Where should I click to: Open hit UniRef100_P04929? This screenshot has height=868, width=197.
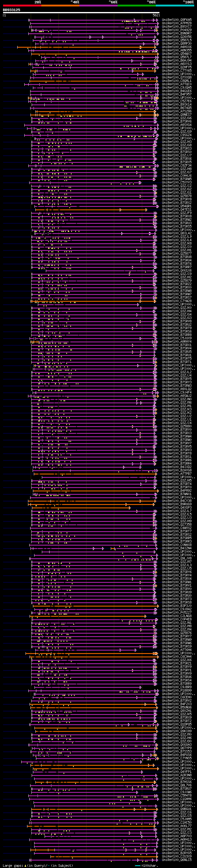point(177,30)
